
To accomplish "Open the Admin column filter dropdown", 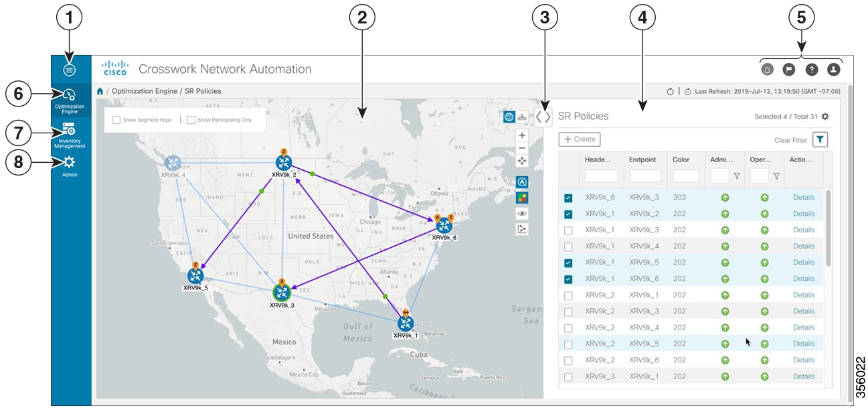I will (737, 176).
